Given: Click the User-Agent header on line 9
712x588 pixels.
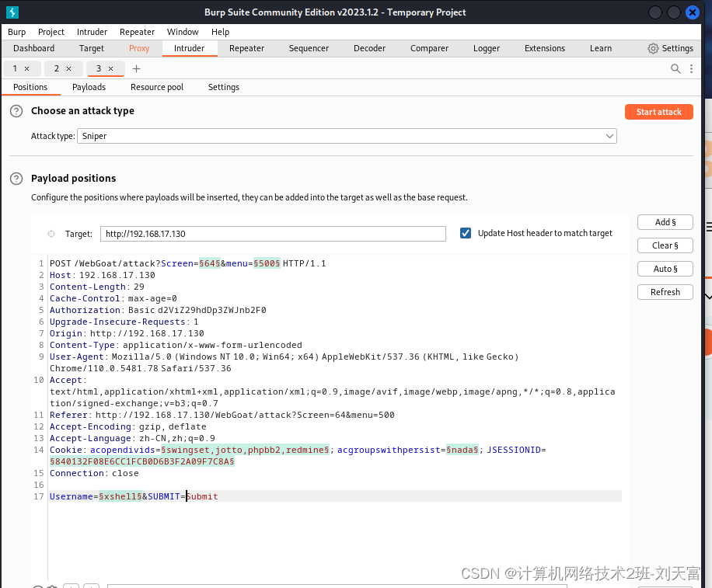Looking at the screenshot, I should pyautogui.click(x=284, y=363).
